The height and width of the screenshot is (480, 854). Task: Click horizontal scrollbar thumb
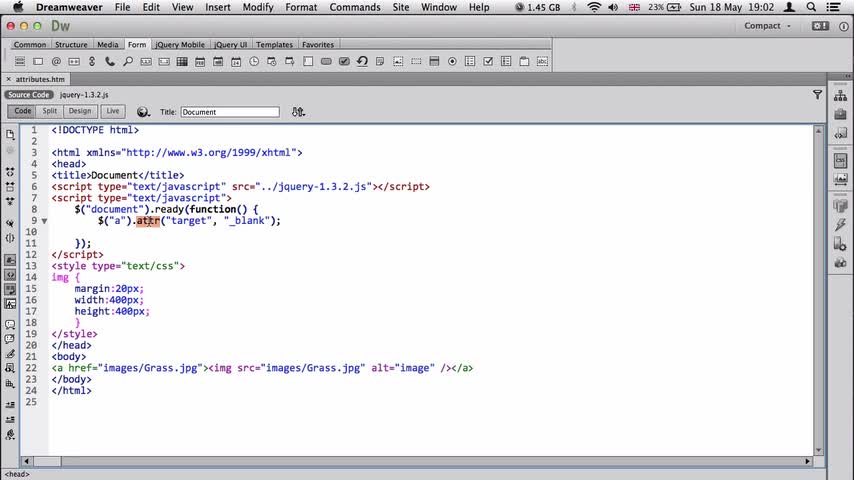click(x=47, y=461)
